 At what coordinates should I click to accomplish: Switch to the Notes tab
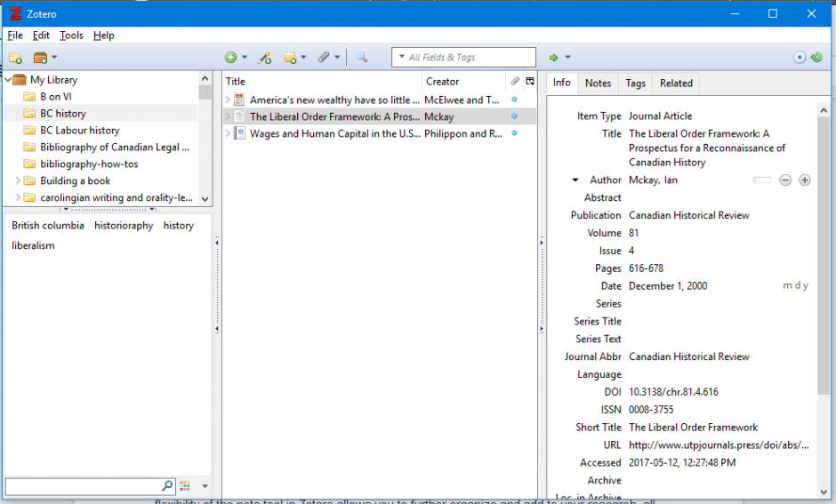click(x=598, y=84)
